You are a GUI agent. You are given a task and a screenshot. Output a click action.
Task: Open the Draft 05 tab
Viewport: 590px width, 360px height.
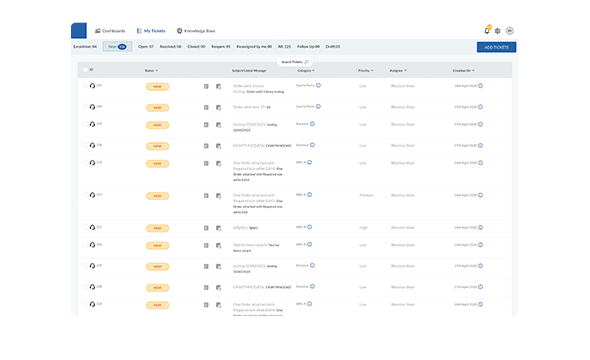(333, 47)
